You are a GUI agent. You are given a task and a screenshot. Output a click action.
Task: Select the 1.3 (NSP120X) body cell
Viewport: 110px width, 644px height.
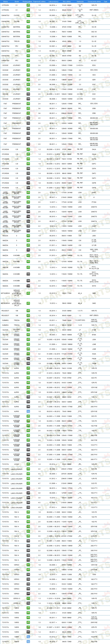[x=80, y=320]
